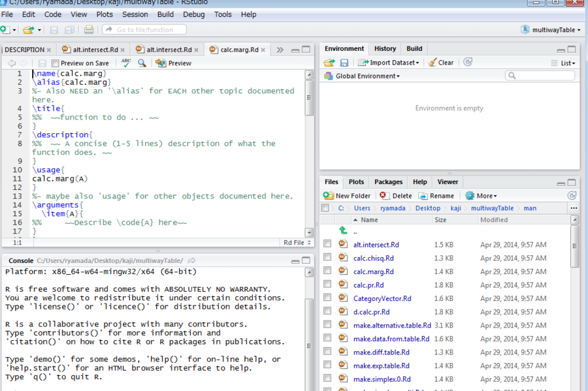The image size is (588, 391).
Task: Open the Code menu
Action: [53, 14]
